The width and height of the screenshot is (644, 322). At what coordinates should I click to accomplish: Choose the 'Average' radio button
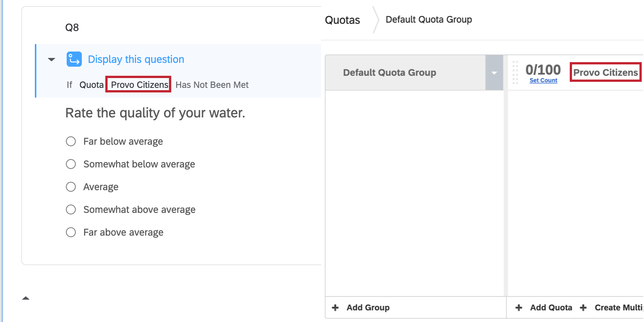tap(71, 187)
